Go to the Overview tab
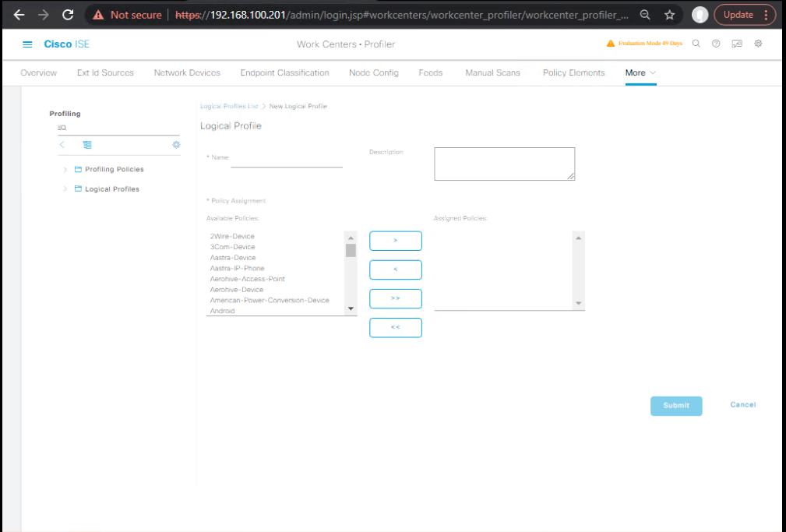786x532 pixels. click(39, 72)
